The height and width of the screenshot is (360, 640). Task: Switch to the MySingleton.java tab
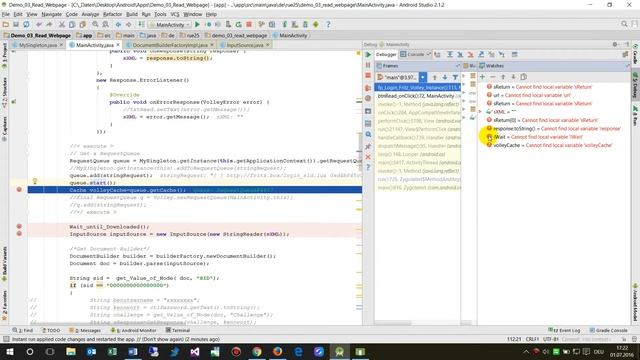[x=38, y=45]
